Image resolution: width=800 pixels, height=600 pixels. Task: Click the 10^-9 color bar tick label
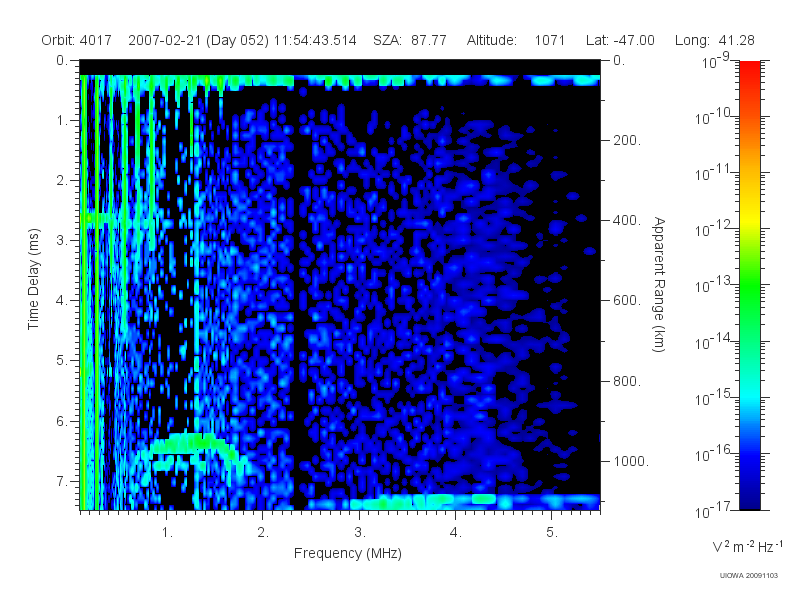pyautogui.click(x=715, y=61)
